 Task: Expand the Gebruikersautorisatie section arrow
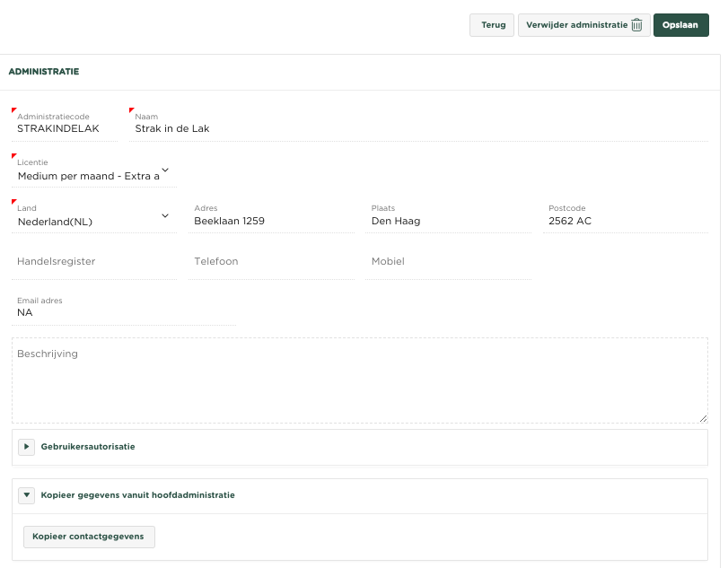26,447
